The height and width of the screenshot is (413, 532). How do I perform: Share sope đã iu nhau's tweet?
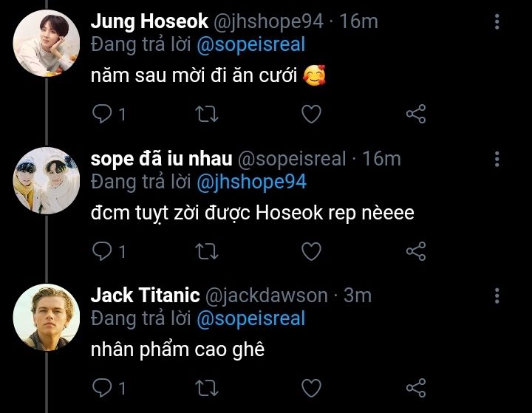click(x=416, y=251)
